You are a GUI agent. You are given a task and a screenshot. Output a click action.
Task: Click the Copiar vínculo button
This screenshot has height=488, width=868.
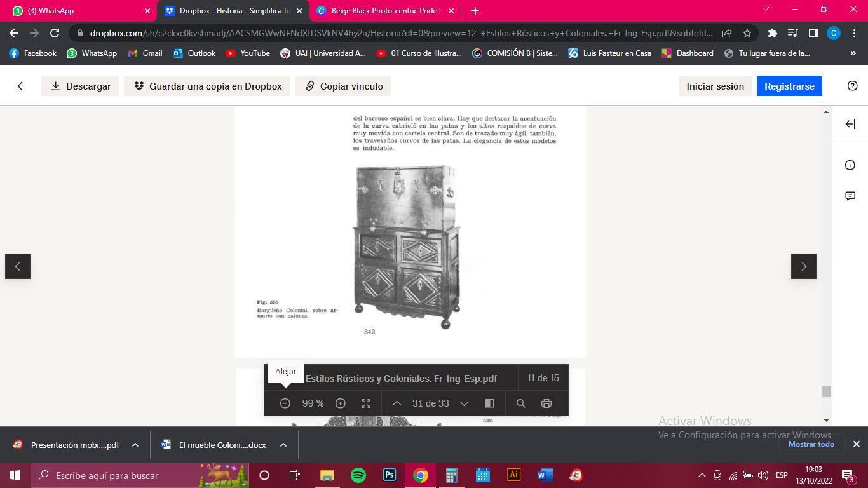(x=343, y=86)
